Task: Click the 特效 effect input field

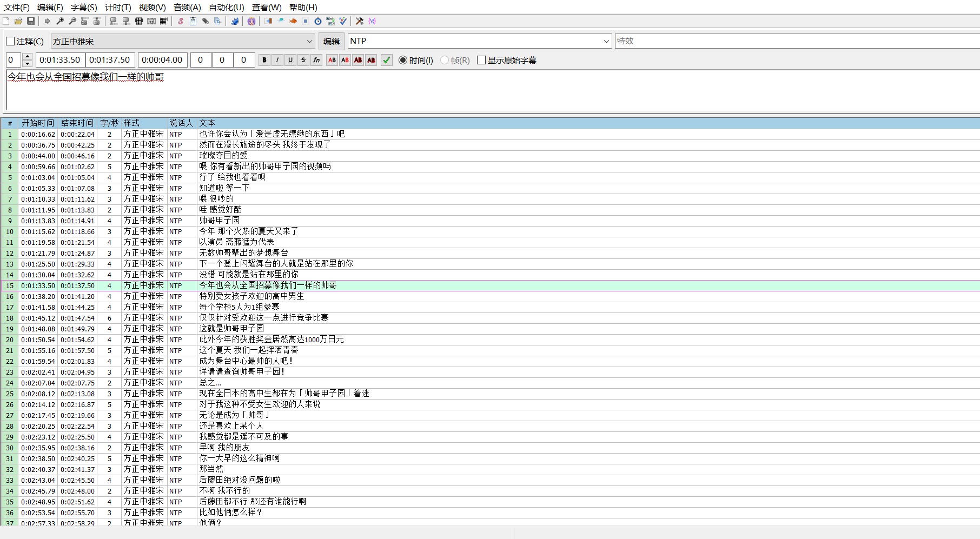Action: (797, 41)
